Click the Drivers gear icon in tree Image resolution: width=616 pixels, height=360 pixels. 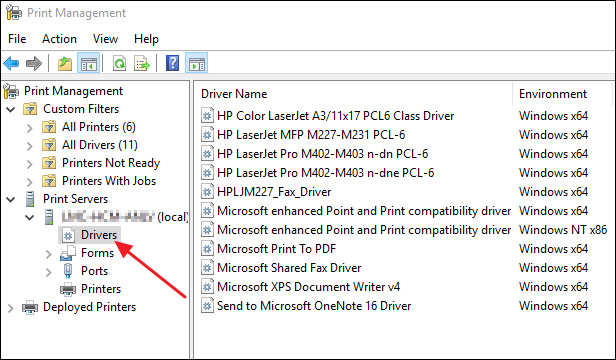click(68, 235)
